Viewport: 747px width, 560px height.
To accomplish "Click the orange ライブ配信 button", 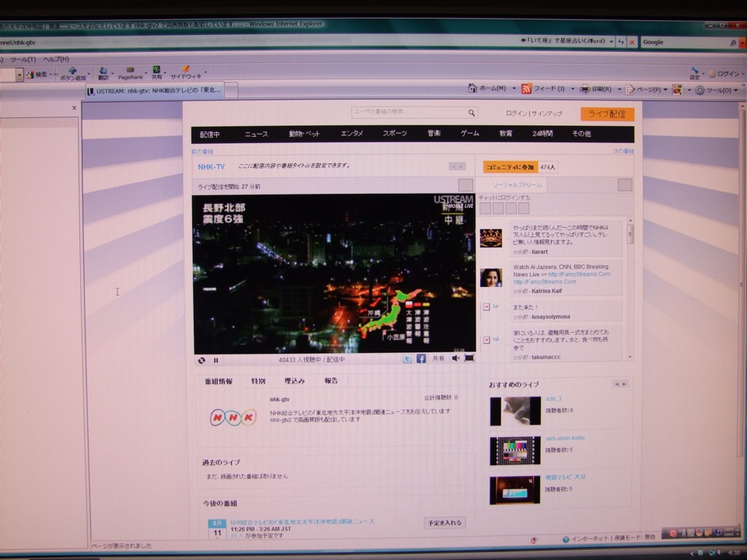I will (x=607, y=114).
